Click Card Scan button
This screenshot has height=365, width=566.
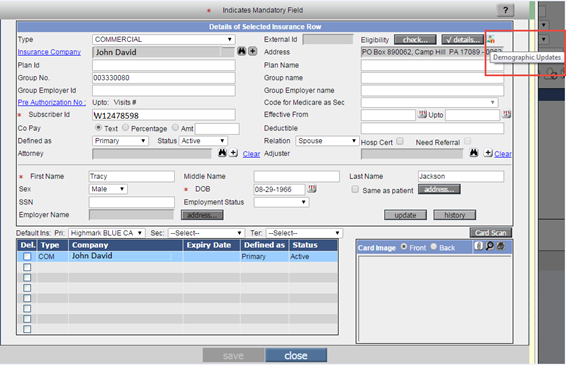[491, 233]
